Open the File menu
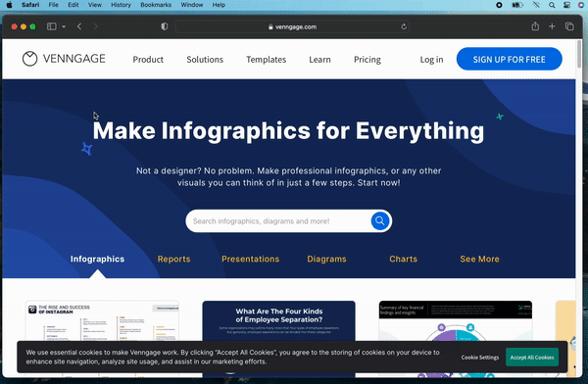The width and height of the screenshot is (588, 384). [54, 5]
